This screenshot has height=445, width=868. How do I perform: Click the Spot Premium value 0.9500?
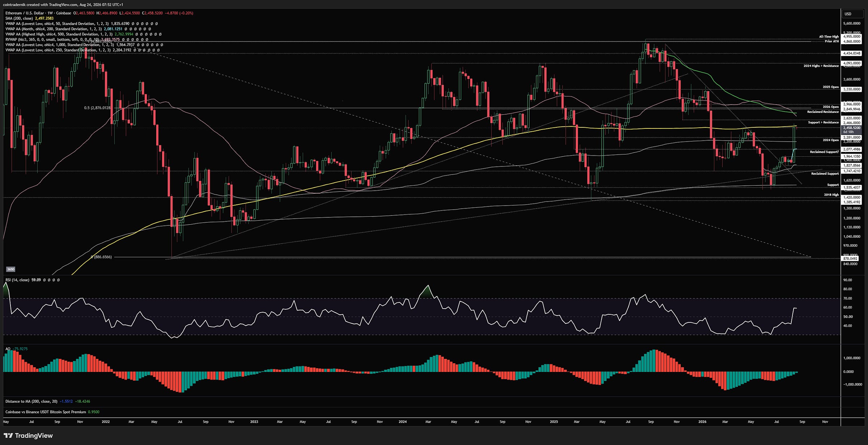[x=94, y=412]
